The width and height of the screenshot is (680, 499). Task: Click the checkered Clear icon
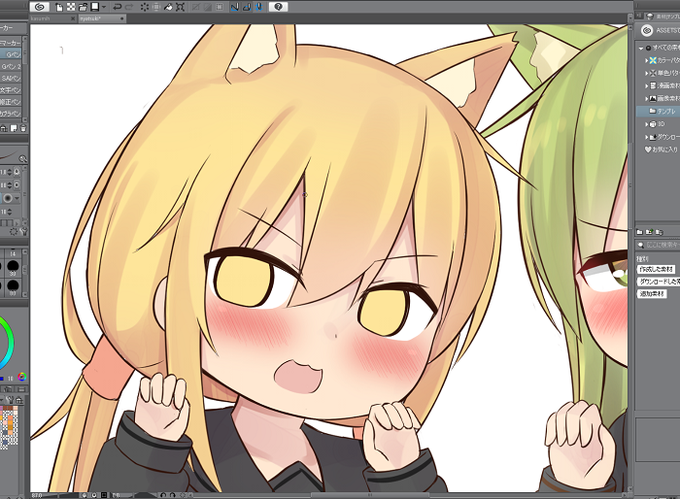tap(71, 7)
